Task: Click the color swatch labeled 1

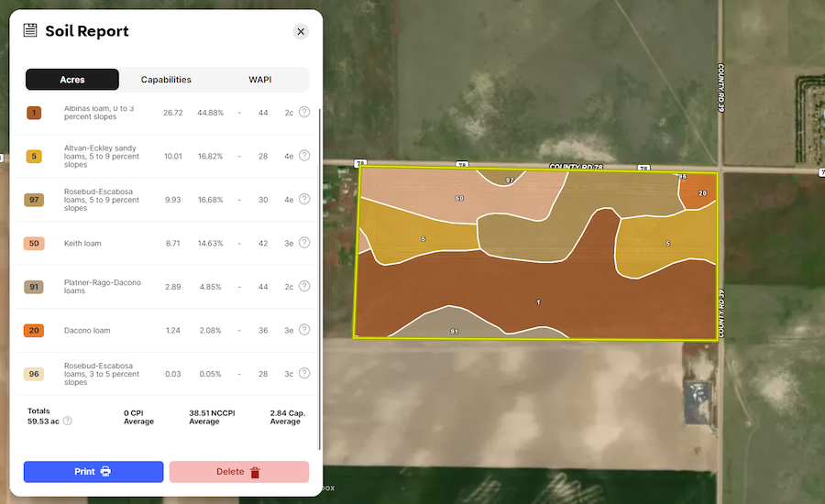Action: point(34,113)
